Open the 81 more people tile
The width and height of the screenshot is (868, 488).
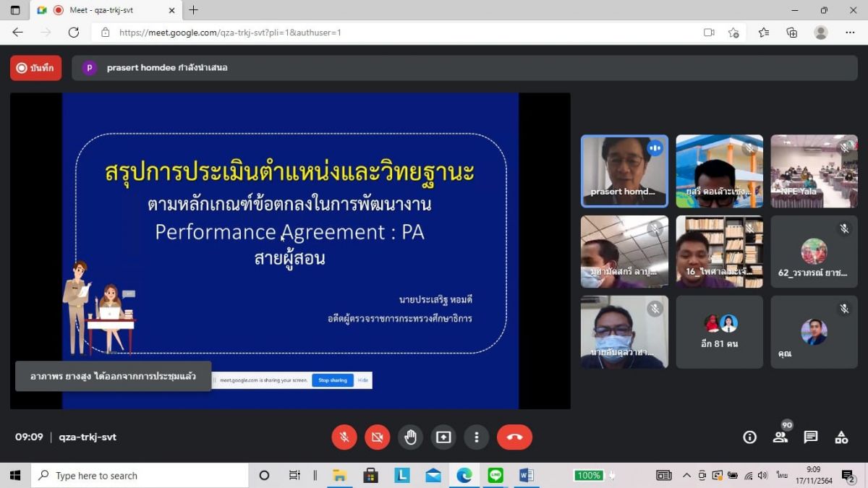click(x=719, y=332)
